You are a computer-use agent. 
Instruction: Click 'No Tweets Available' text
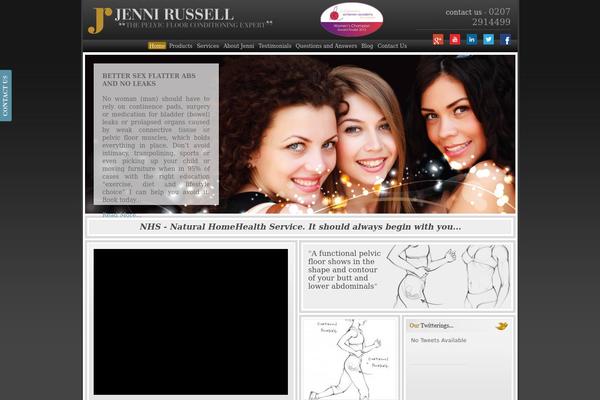click(x=439, y=340)
